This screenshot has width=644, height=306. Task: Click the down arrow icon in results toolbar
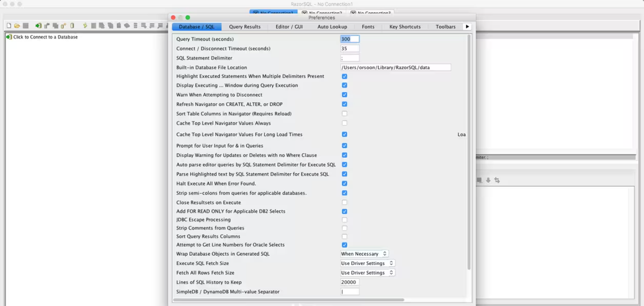click(x=488, y=180)
